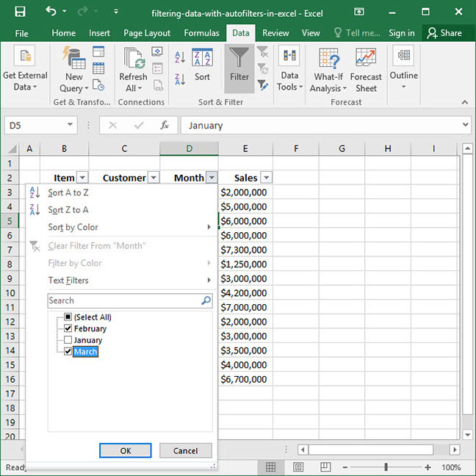Collapse the ribbon with the chevron
Image resolution: width=476 pixels, height=476 pixels.
464,102
